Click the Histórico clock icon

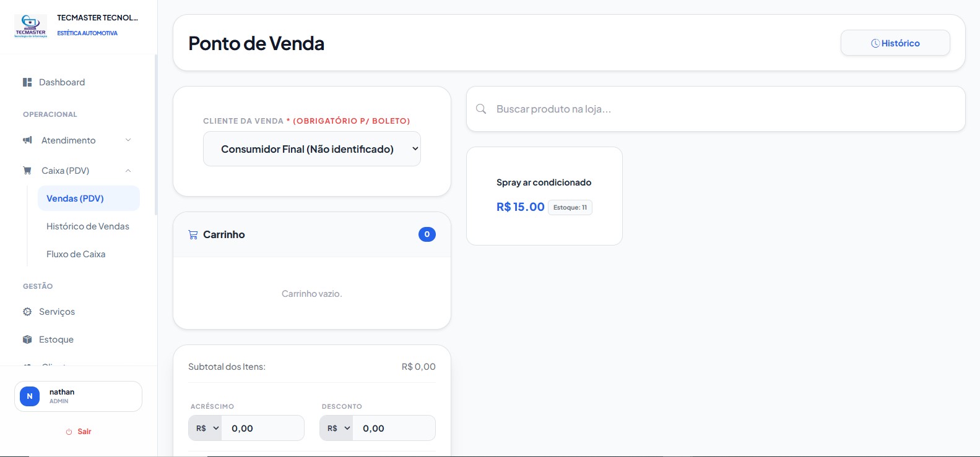coord(875,43)
